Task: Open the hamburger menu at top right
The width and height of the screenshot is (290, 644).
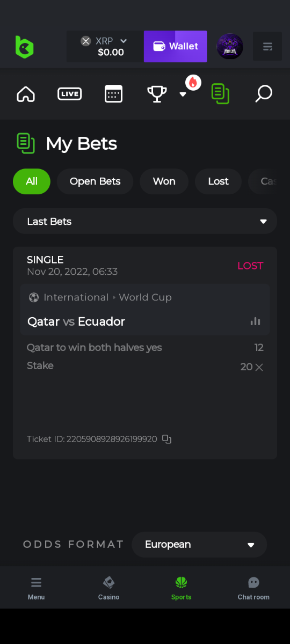Action: 267,47
